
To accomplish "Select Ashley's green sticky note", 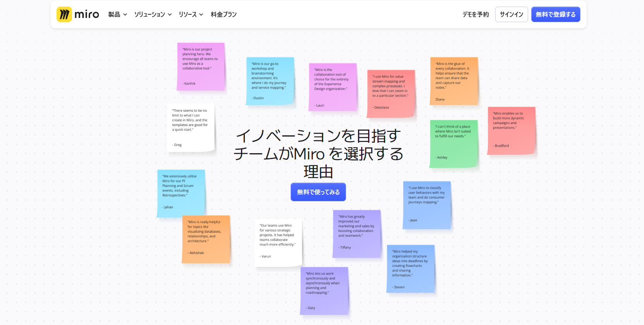I will (x=453, y=144).
